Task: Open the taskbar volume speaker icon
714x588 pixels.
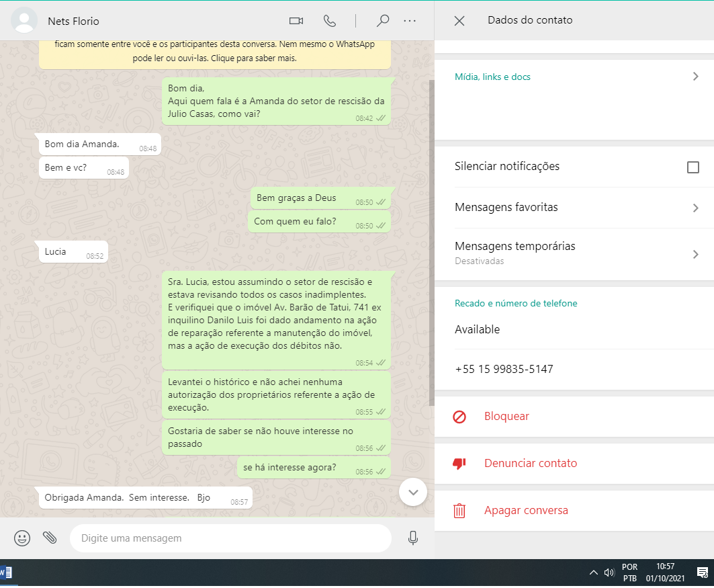Action: coord(609,573)
